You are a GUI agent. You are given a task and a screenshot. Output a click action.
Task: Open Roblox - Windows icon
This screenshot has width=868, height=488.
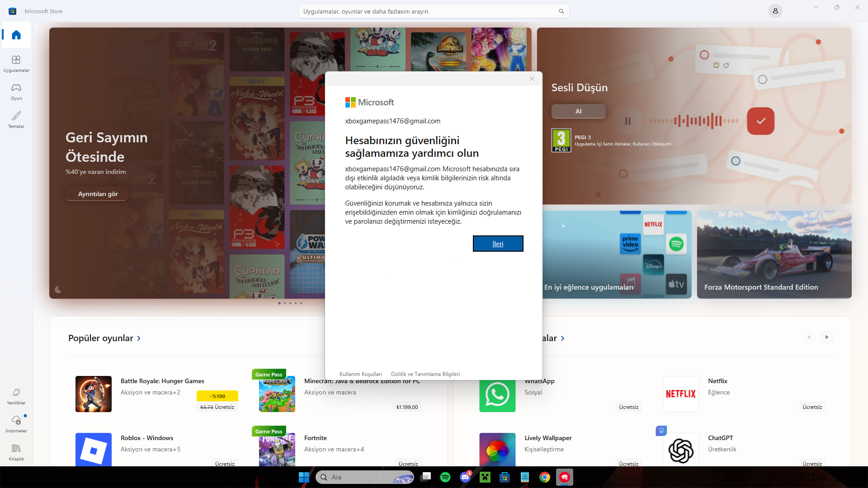[x=94, y=450]
